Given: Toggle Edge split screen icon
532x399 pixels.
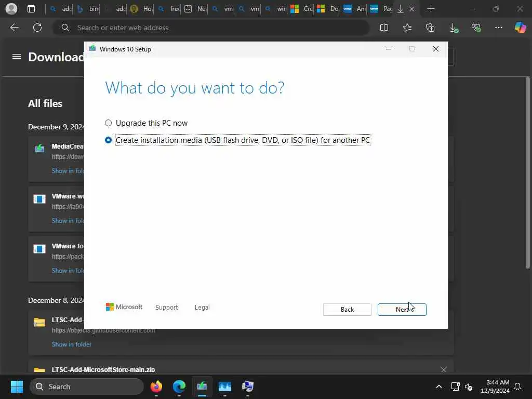Looking at the screenshot, I should 384,28.
